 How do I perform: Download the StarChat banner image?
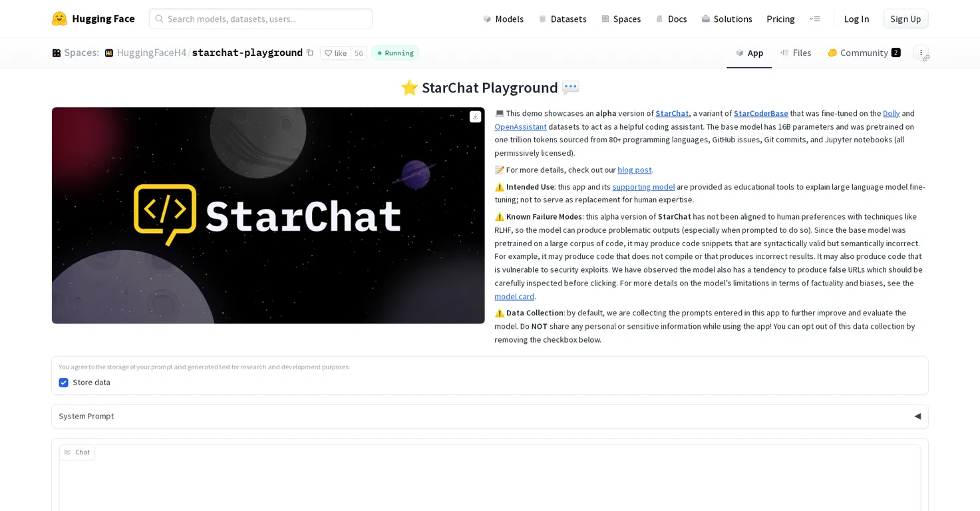[475, 116]
